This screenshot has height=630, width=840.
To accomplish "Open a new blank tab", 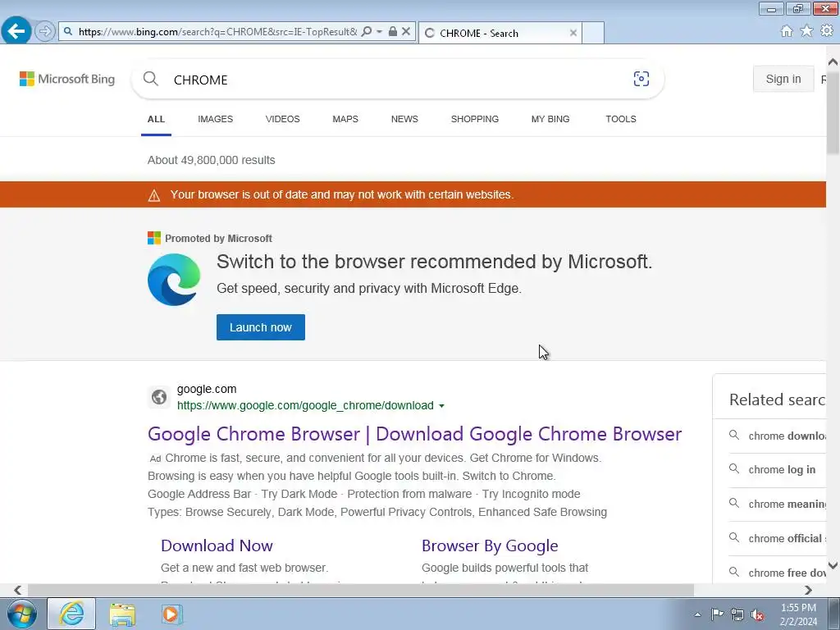I will point(593,33).
